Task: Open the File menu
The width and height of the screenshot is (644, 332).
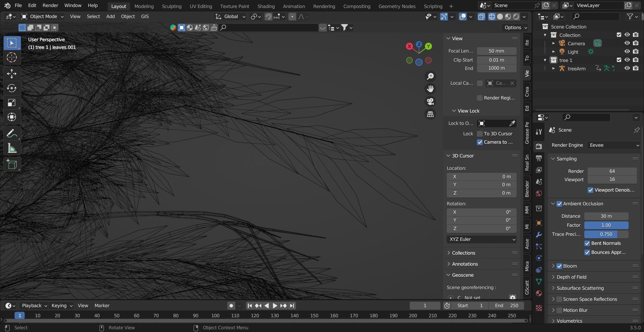Action: (18, 5)
